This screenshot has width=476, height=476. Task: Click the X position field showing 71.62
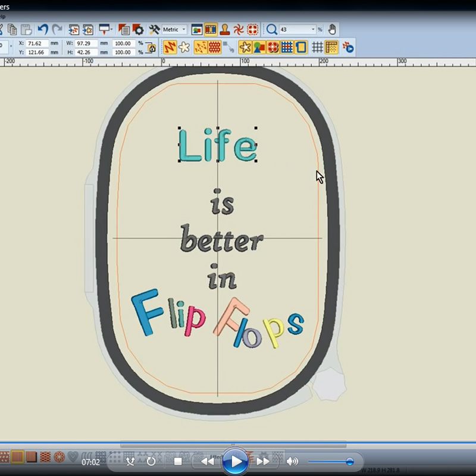[37, 43]
